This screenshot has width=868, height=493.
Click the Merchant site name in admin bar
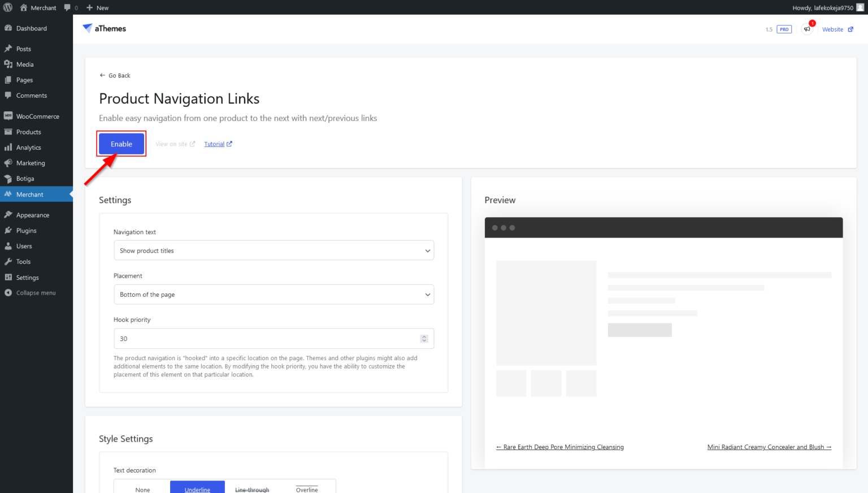tap(38, 7)
